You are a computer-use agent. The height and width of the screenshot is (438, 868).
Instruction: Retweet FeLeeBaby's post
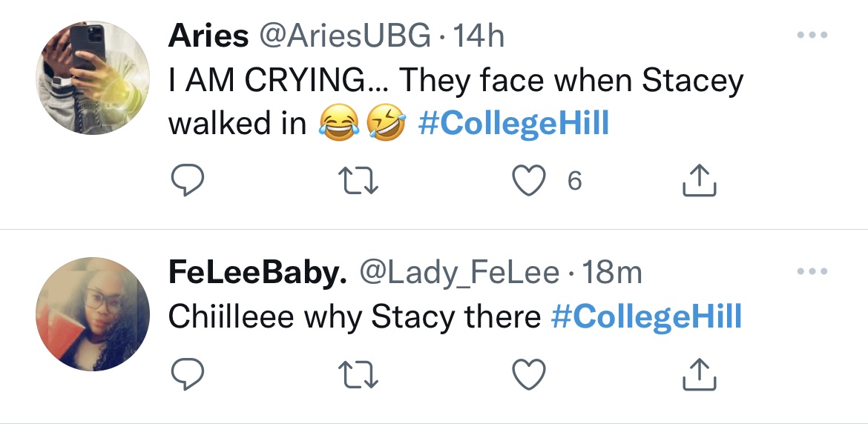[x=358, y=376]
